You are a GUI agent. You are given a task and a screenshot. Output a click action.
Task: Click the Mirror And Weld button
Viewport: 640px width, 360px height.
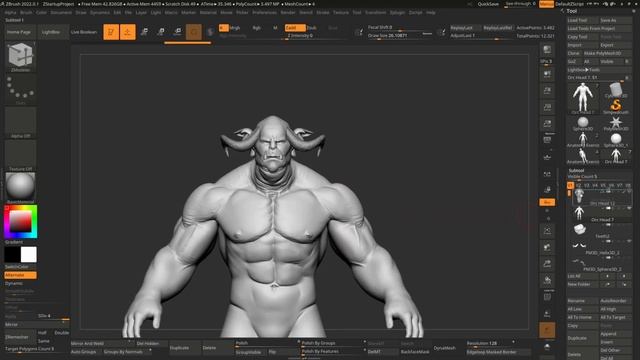(102, 343)
